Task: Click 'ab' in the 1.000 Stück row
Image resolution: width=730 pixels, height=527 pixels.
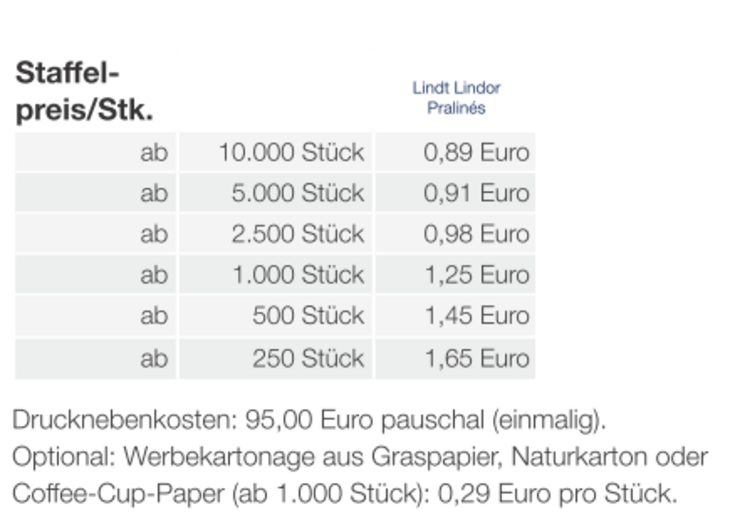Action: pyautogui.click(x=154, y=275)
